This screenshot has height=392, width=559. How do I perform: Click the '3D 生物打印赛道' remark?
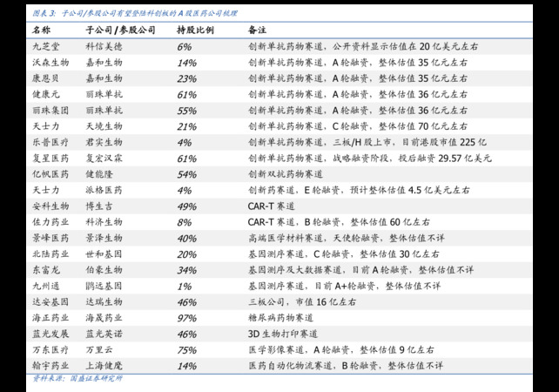coord(283,334)
